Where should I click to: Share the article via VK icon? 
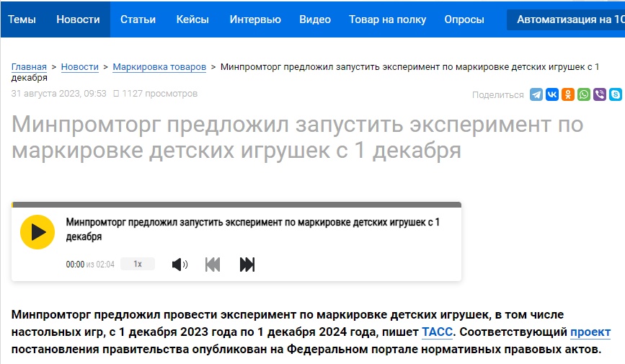tap(552, 94)
